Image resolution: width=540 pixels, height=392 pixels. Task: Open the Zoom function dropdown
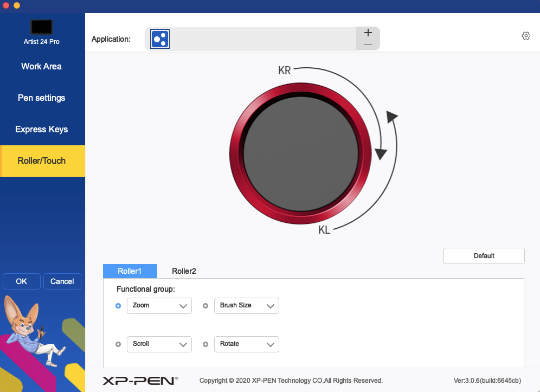159,306
